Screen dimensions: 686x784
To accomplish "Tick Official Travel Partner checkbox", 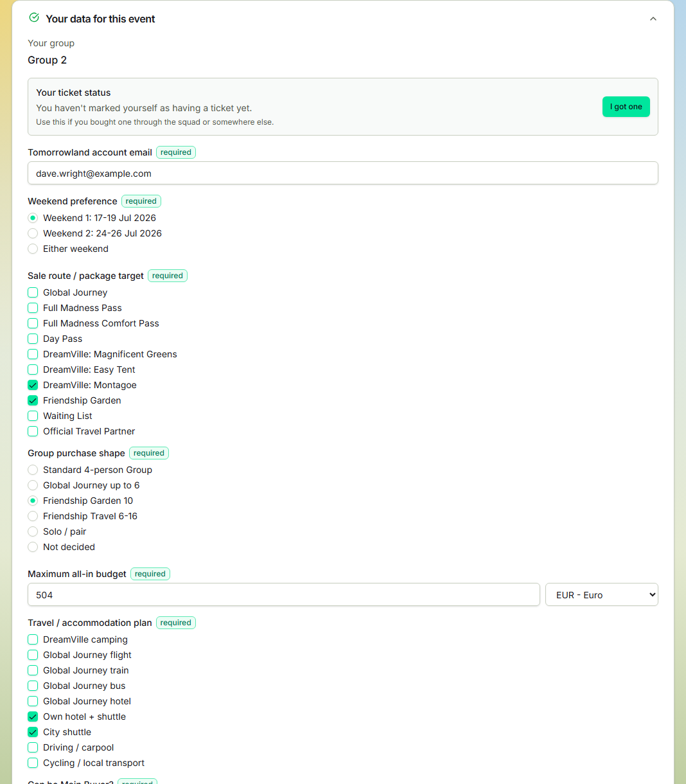I will point(33,431).
